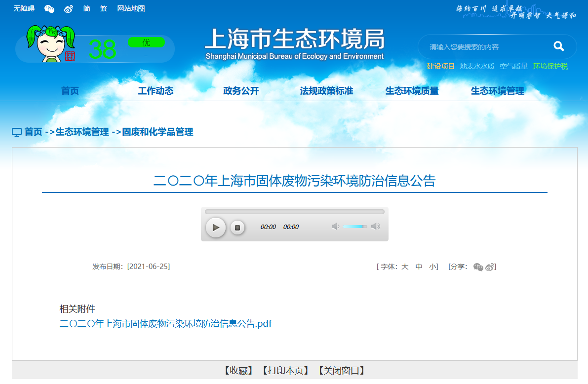Switch to Traditional Chinese (繁)
588x384 pixels.
103,9
